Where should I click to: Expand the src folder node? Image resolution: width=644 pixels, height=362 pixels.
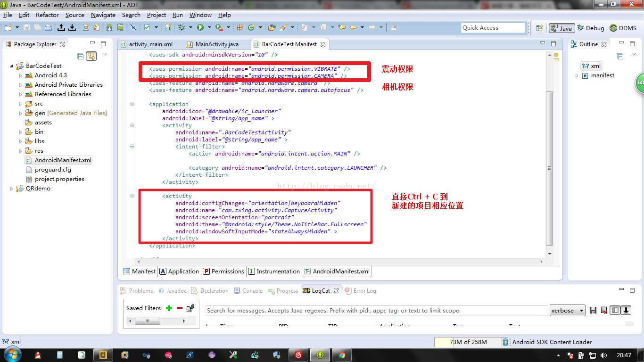point(21,104)
